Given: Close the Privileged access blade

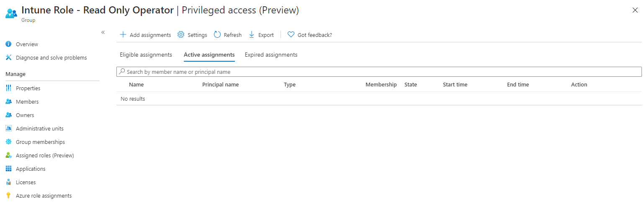Looking at the screenshot, I should pyautogui.click(x=635, y=10).
